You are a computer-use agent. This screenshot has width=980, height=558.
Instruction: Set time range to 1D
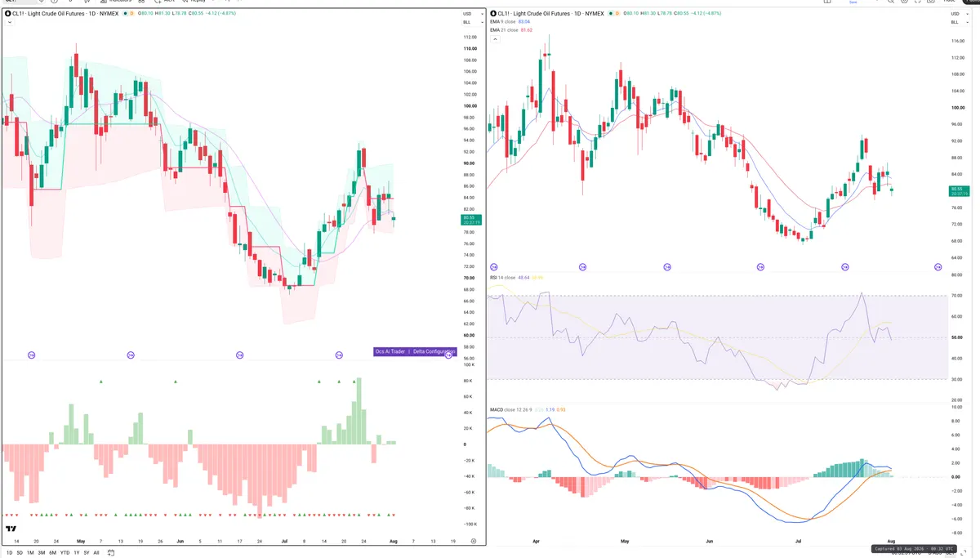point(8,553)
